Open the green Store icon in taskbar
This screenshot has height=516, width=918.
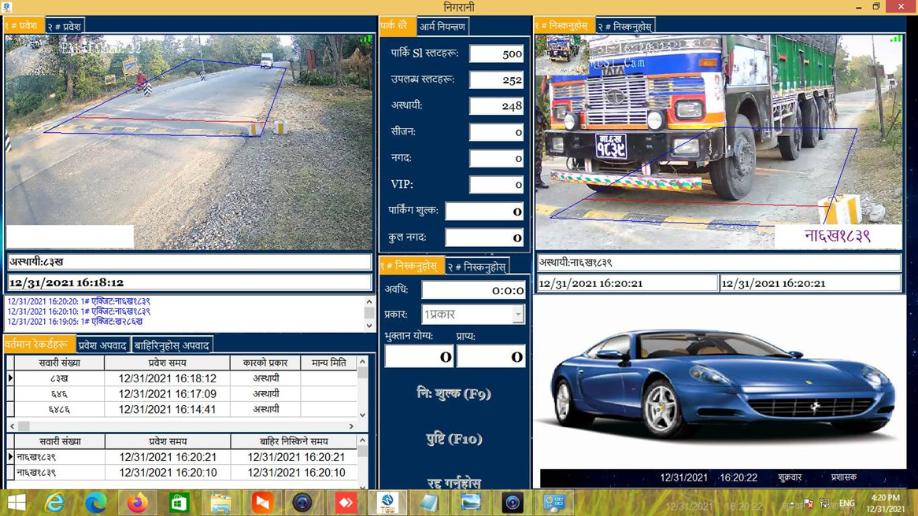[179, 502]
